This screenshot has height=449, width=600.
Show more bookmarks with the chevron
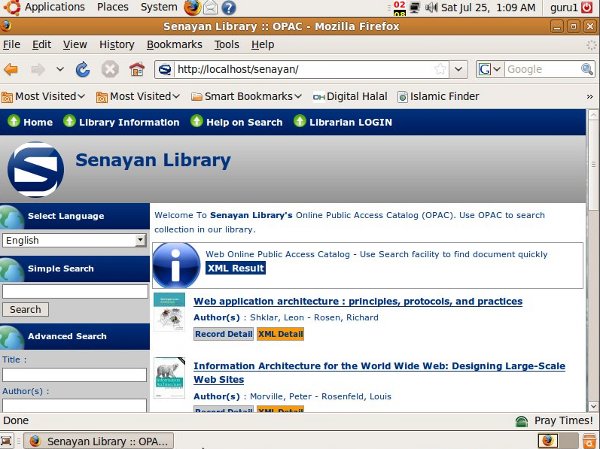click(x=590, y=97)
